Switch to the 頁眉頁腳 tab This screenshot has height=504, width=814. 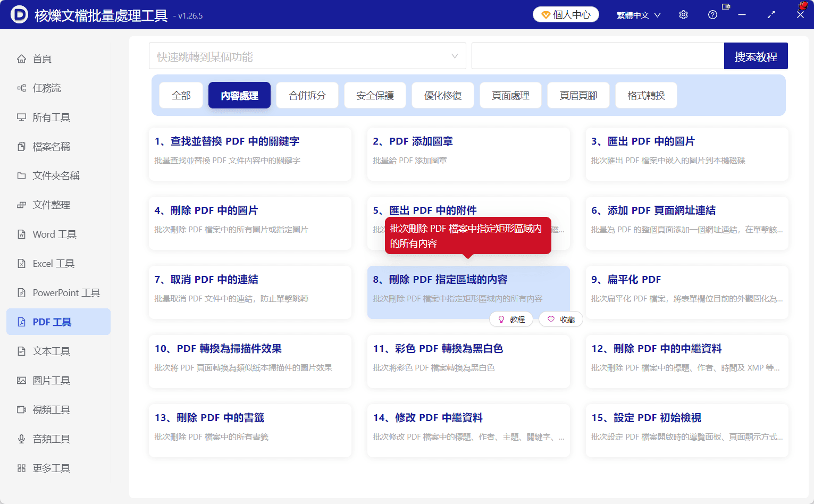click(578, 95)
